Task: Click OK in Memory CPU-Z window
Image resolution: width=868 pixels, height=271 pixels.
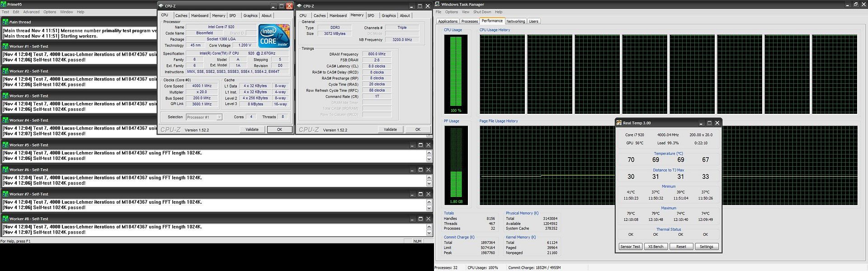Action: click(x=418, y=129)
